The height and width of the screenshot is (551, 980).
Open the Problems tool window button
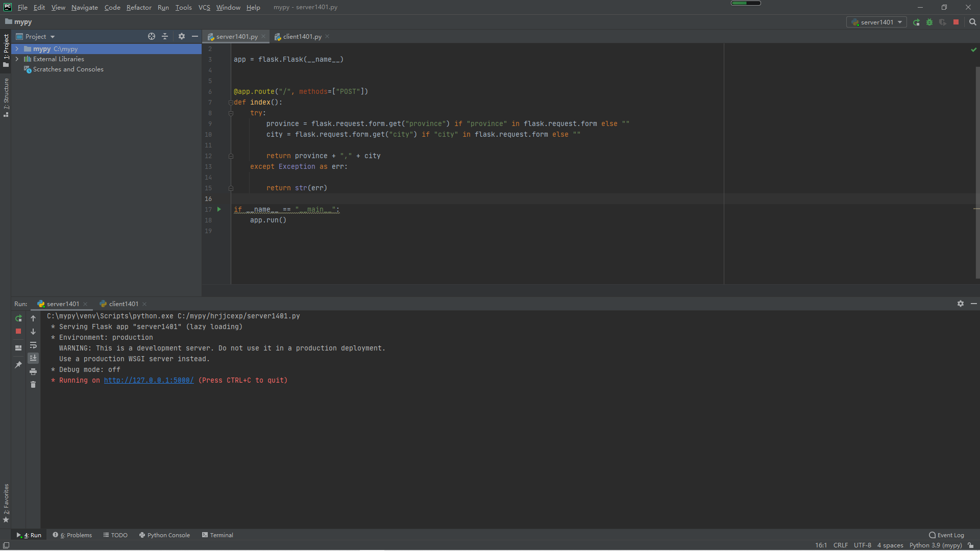pyautogui.click(x=72, y=535)
